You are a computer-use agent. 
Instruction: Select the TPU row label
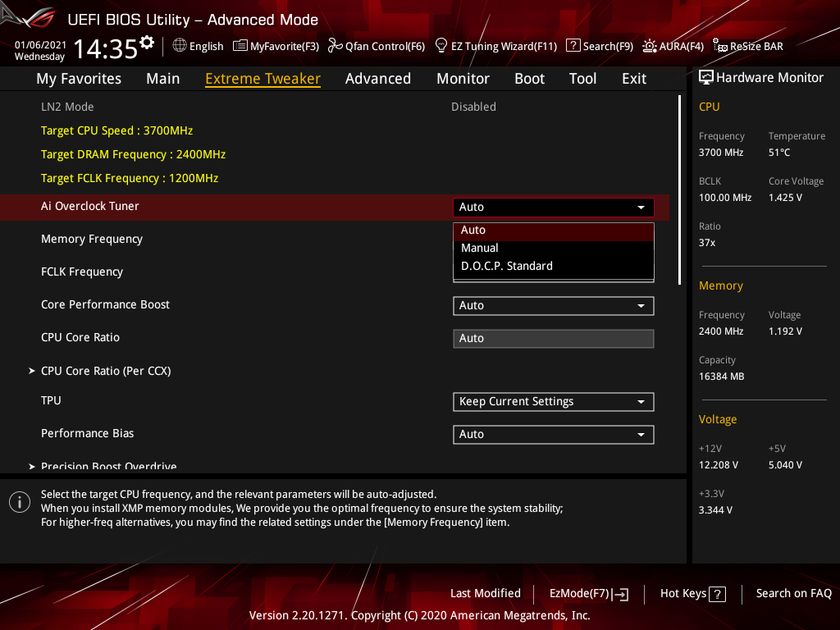click(51, 400)
